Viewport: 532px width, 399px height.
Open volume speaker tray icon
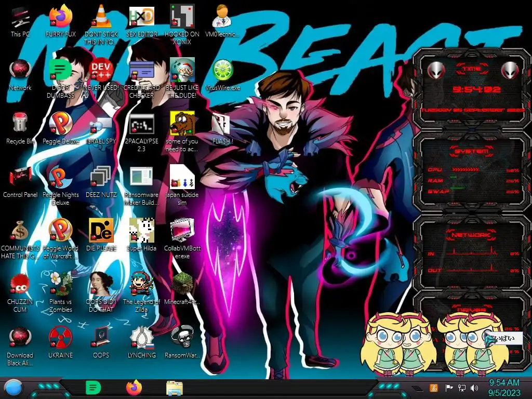click(x=474, y=388)
